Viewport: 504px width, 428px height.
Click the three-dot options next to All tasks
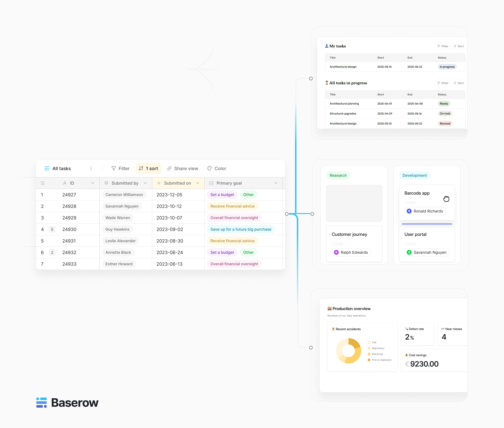point(91,168)
